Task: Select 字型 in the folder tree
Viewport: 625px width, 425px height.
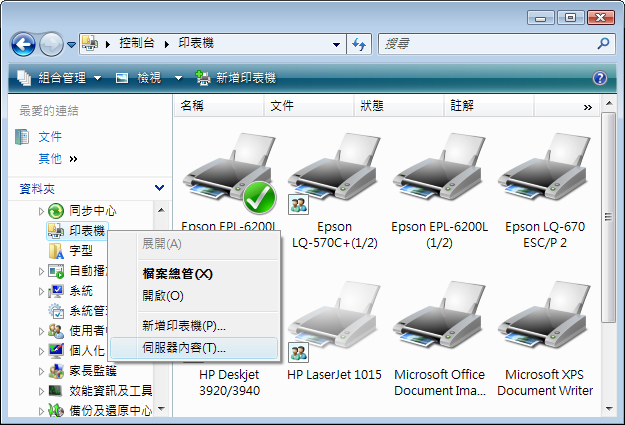Action: [81, 250]
